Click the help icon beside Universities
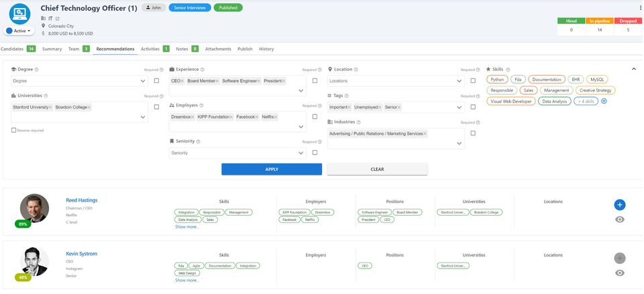Screen dimensions: 644x294 coord(46,96)
